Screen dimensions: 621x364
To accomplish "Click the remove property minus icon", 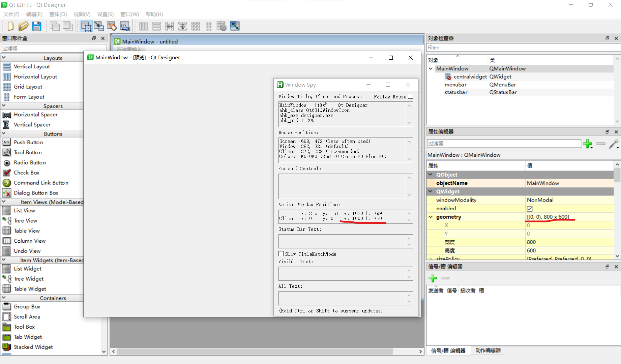I will coord(600,144).
